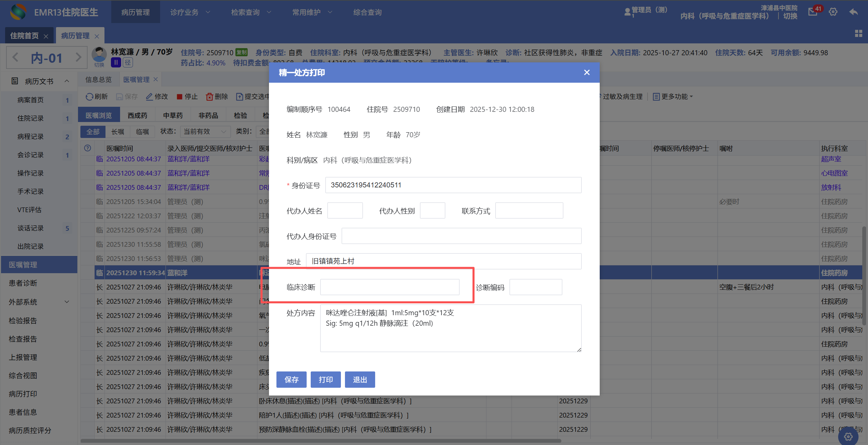Viewport: 868px width, 445px height.
Task: Click the grid layout icon on tab bar
Action: pos(858,33)
